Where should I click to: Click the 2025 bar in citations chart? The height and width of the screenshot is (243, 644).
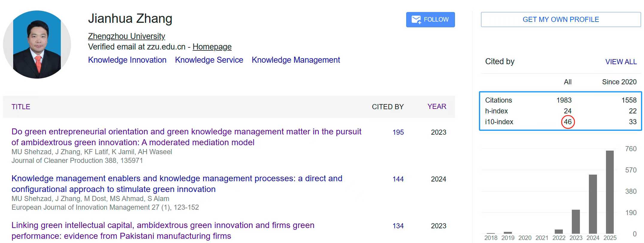pyautogui.click(x=610, y=192)
